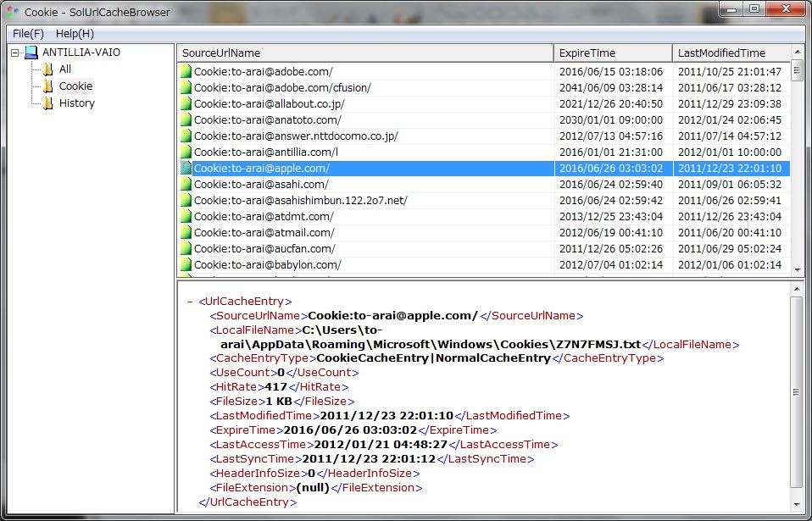This screenshot has width=812, height=521.
Task: Select Cookie:to-arai@allabout.co.jp/ entry
Action: [x=270, y=104]
